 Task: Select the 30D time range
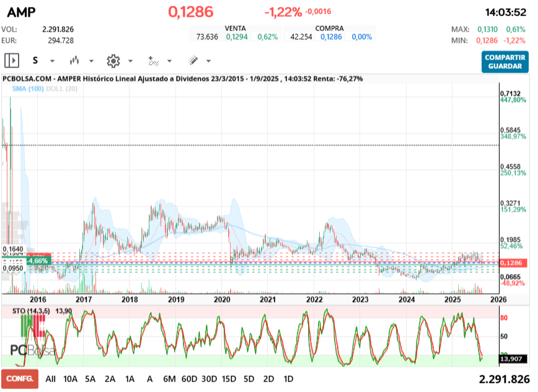209,379
